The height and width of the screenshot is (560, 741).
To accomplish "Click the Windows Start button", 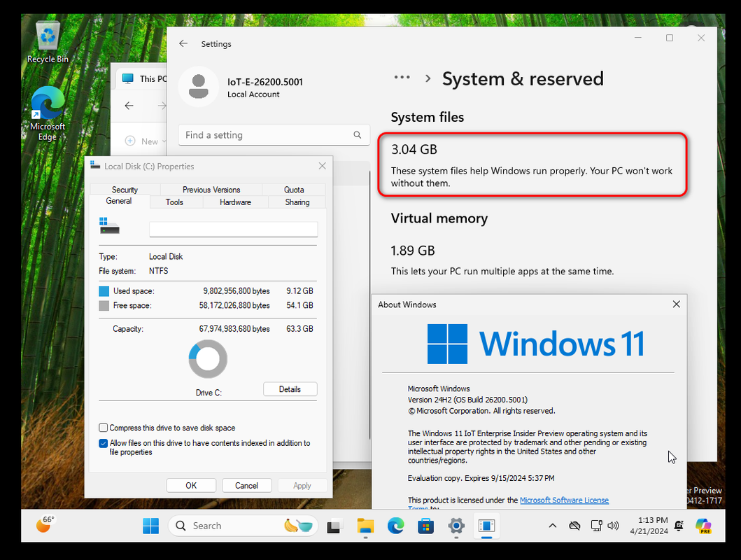I will click(150, 526).
